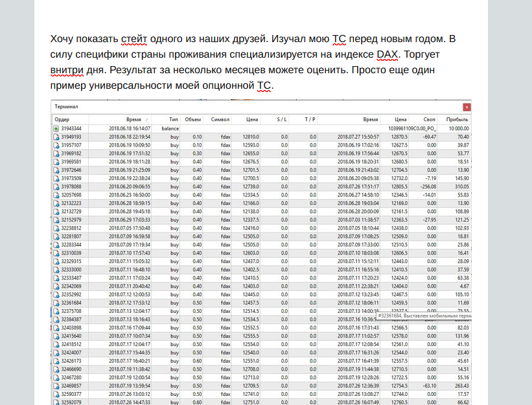The height and width of the screenshot is (405, 532).
Task: Click the order icon next to 32329315
Action: pos(56,262)
